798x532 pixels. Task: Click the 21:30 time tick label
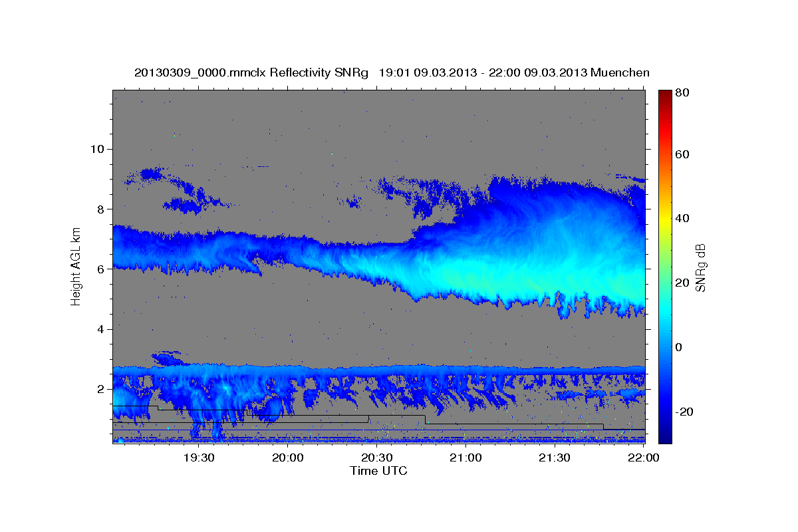[555, 458]
